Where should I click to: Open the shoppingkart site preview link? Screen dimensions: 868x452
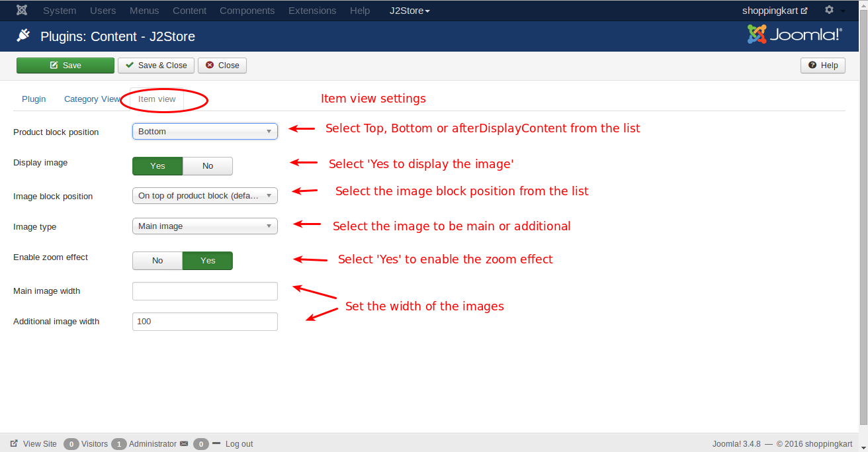[774, 10]
